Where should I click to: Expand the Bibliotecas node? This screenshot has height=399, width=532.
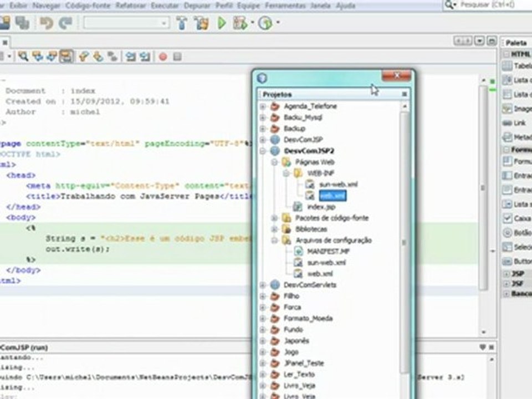[x=274, y=229]
